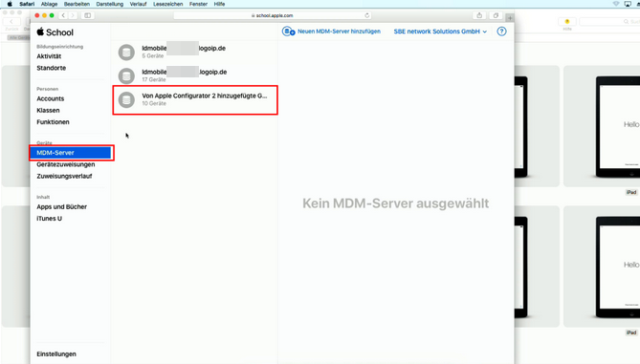The image size is (640, 364).
Task: Click the Safari forward arrow
Action: point(73,15)
